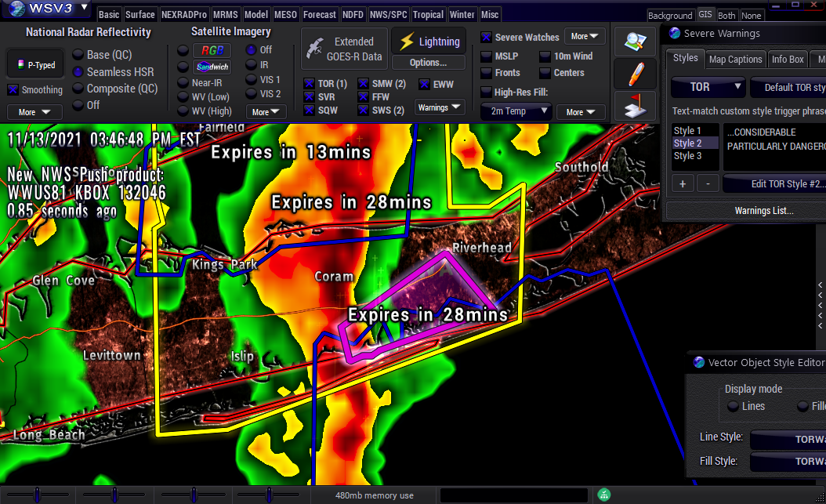Image resolution: width=826 pixels, height=504 pixels.
Task: Click the first slider in status bar
Action: (38, 495)
